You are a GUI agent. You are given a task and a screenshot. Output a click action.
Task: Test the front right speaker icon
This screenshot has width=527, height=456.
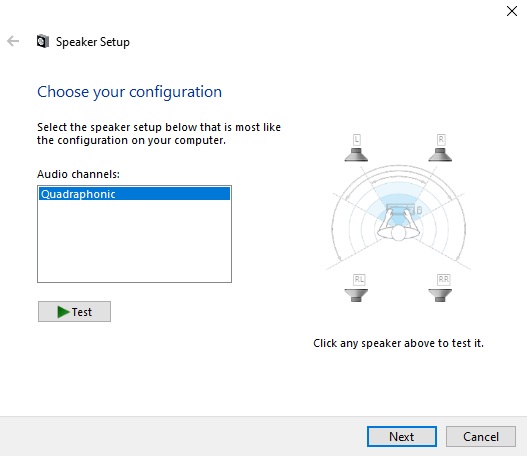pos(440,155)
